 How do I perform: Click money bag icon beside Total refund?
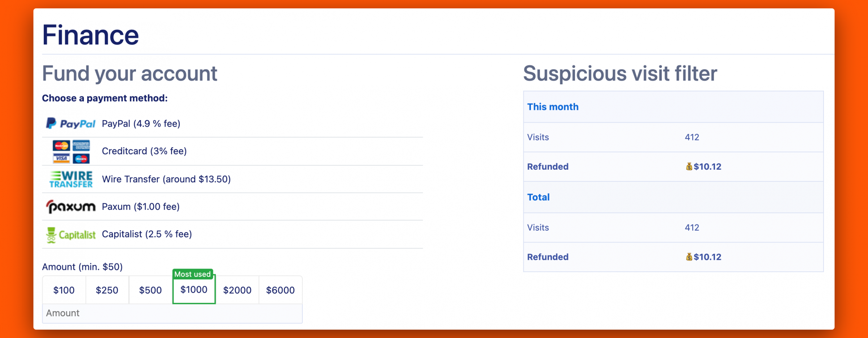689,257
